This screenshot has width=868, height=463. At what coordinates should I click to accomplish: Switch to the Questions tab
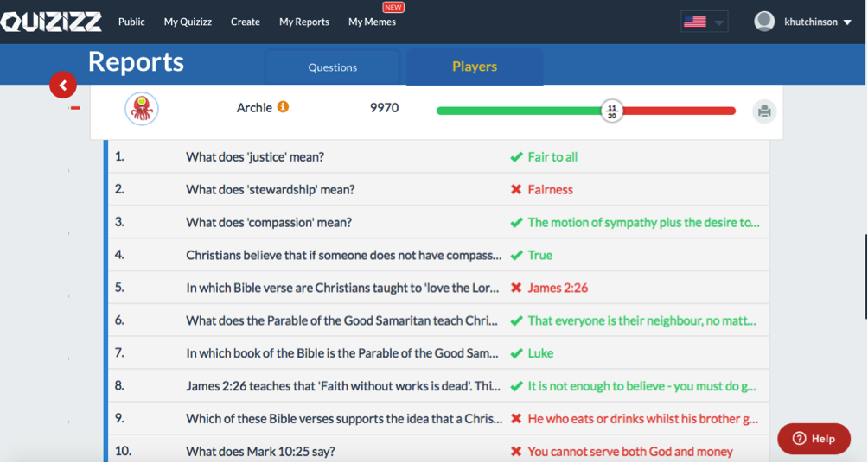pos(333,67)
